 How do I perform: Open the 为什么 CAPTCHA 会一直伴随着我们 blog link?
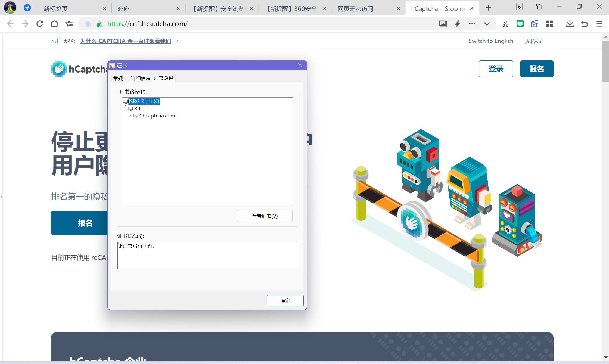126,41
